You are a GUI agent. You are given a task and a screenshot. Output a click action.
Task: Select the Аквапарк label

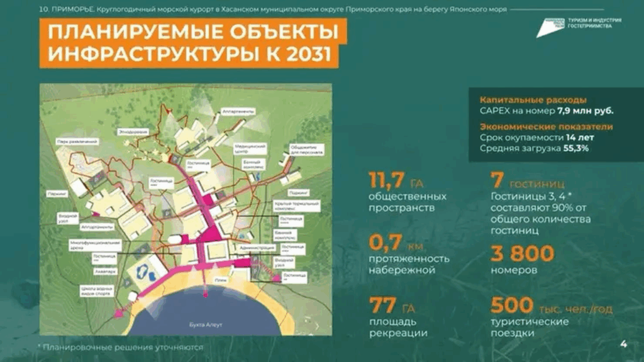(103, 272)
